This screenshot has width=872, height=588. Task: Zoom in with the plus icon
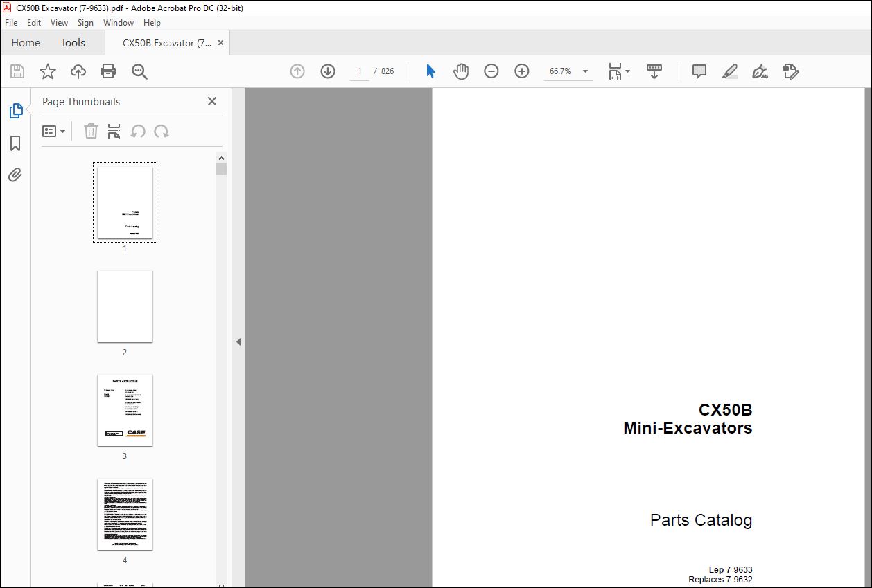coord(522,71)
